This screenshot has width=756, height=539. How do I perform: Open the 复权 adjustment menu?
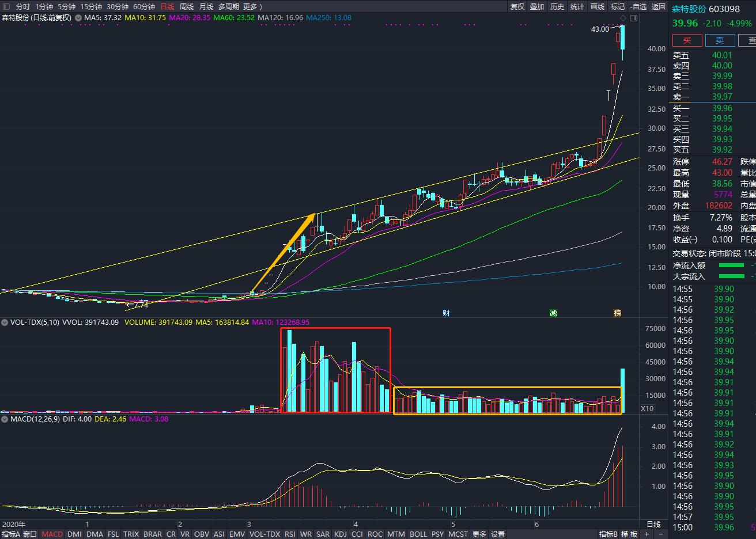tap(517, 6)
